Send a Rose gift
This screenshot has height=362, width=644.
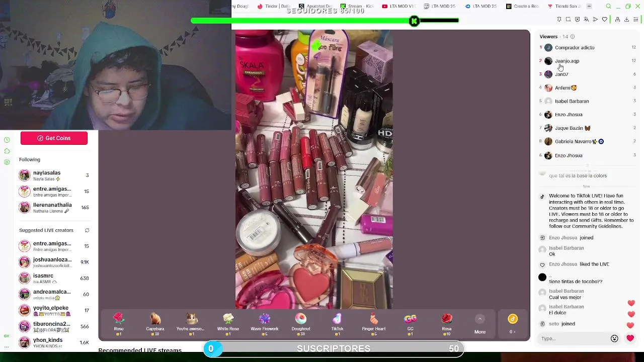119,324
